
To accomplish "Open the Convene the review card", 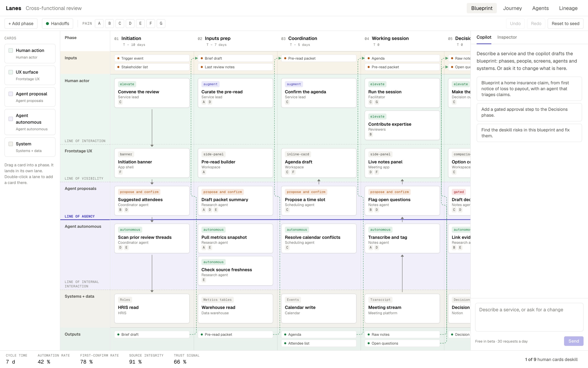I will tap(152, 93).
